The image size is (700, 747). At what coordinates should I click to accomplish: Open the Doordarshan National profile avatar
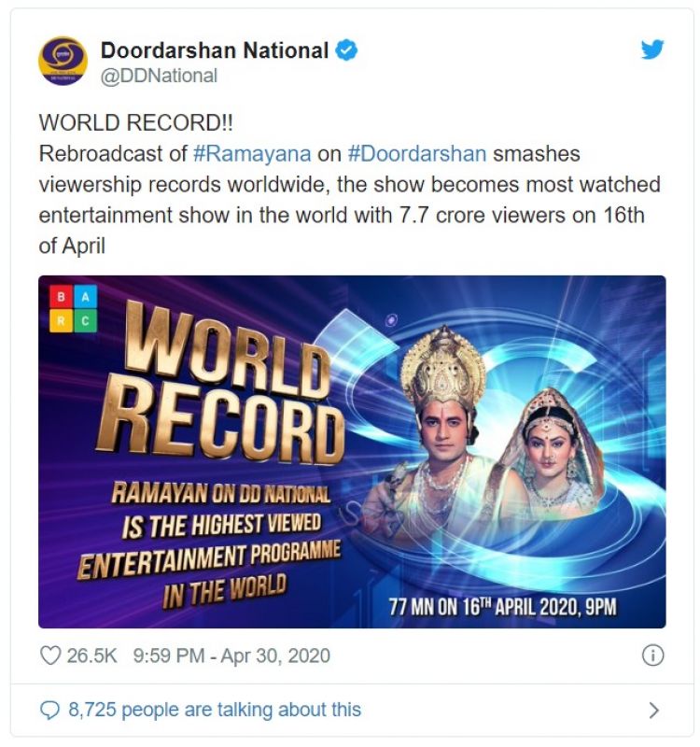pyautogui.click(x=63, y=61)
